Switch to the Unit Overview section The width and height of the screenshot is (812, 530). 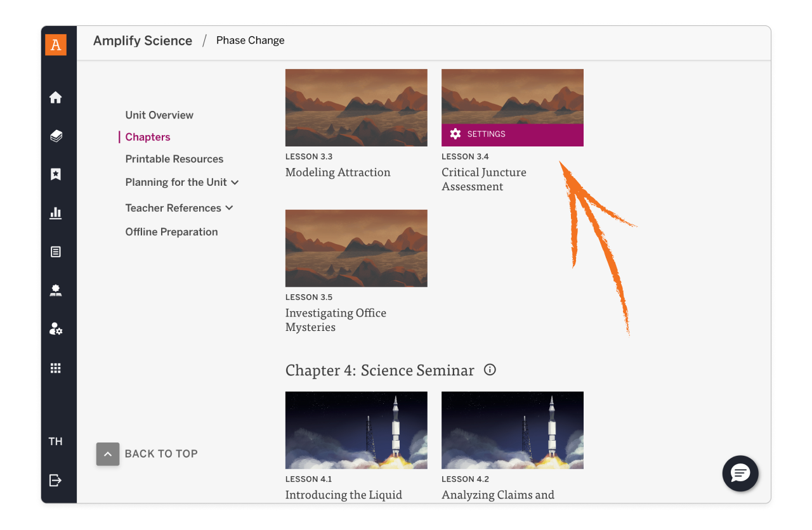(x=159, y=115)
